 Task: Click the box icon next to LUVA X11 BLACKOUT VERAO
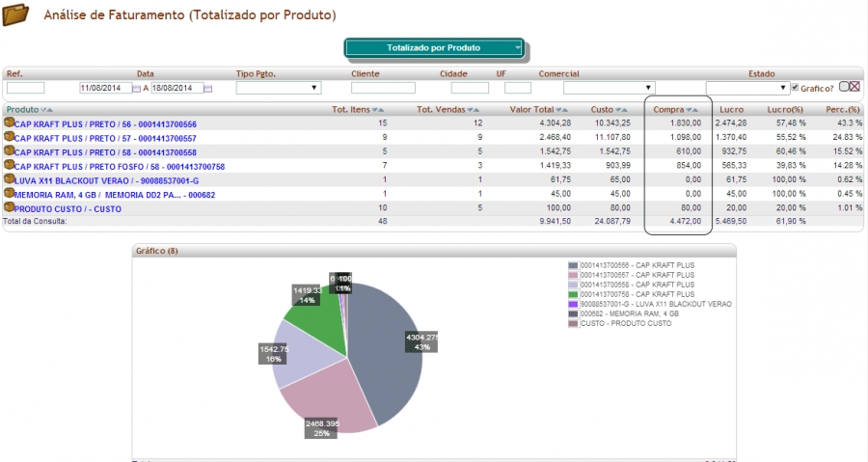pyautogui.click(x=10, y=179)
